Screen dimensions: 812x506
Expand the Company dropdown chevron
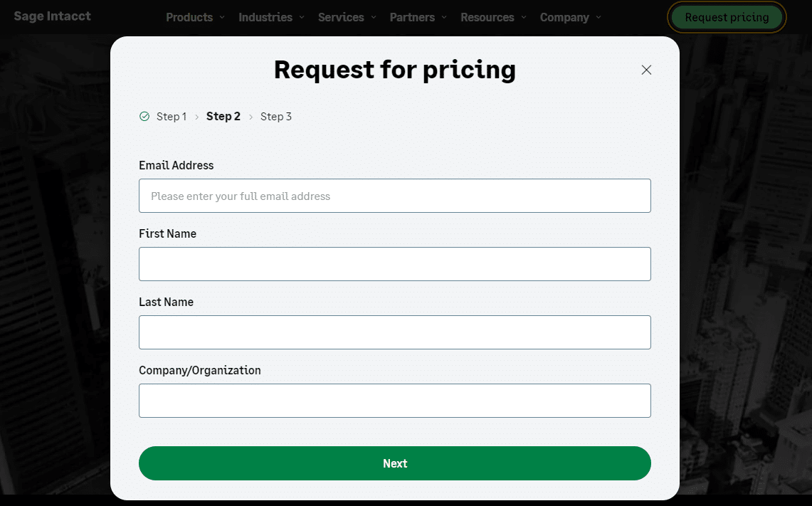point(598,17)
